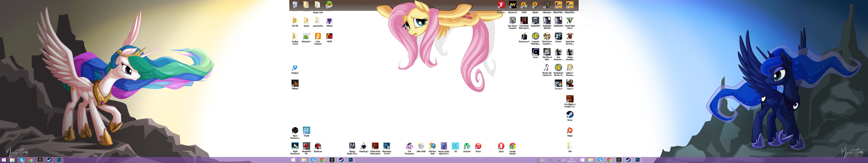Open Source Filmmaker desktop icon
This screenshot has height=163, width=868.
point(547,5)
